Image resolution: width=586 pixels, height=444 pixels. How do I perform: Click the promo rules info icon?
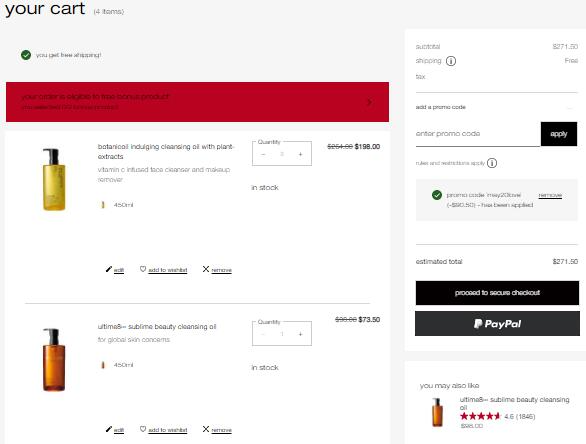point(492,163)
